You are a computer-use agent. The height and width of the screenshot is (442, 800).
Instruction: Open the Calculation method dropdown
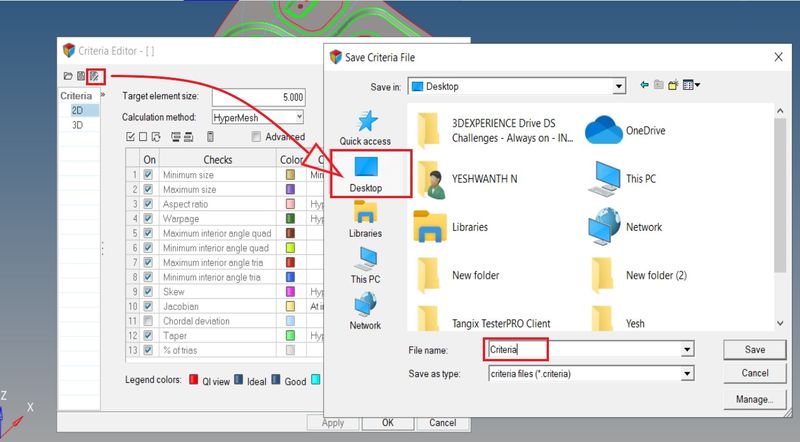299,117
